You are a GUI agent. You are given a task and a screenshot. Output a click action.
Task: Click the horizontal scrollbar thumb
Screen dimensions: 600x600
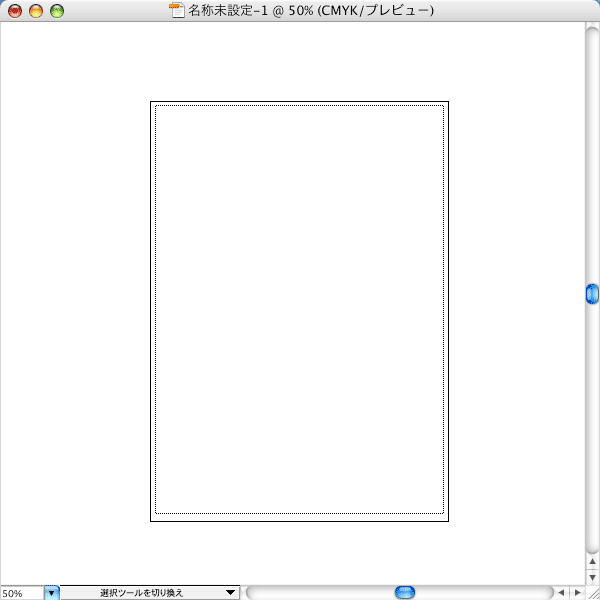pyautogui.click(x=404, y=592)
